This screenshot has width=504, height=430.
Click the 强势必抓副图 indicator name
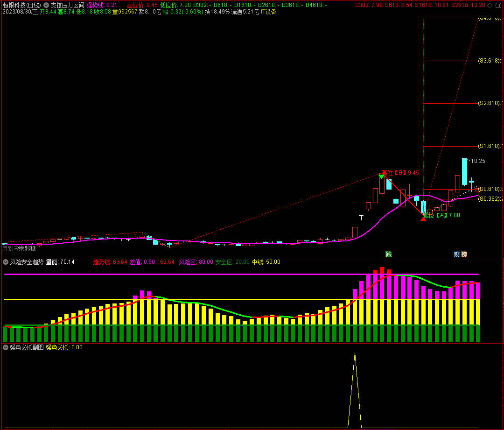coord(27,347)
